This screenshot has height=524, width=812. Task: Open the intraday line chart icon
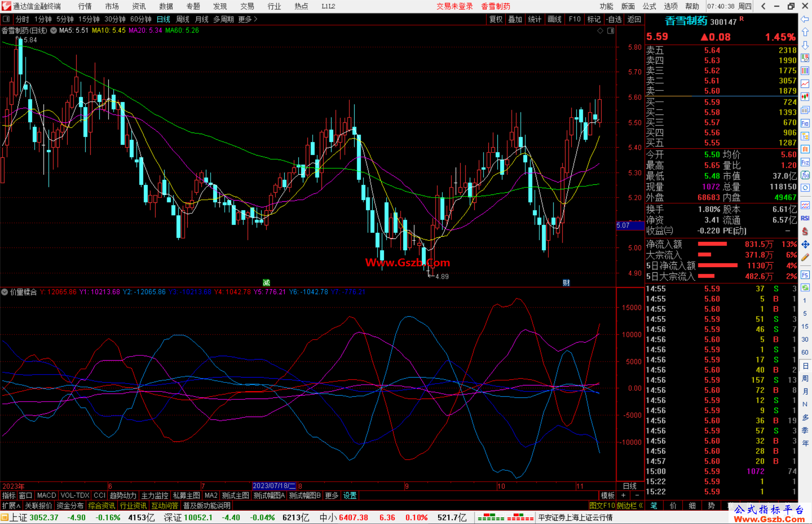coord(805,84)
